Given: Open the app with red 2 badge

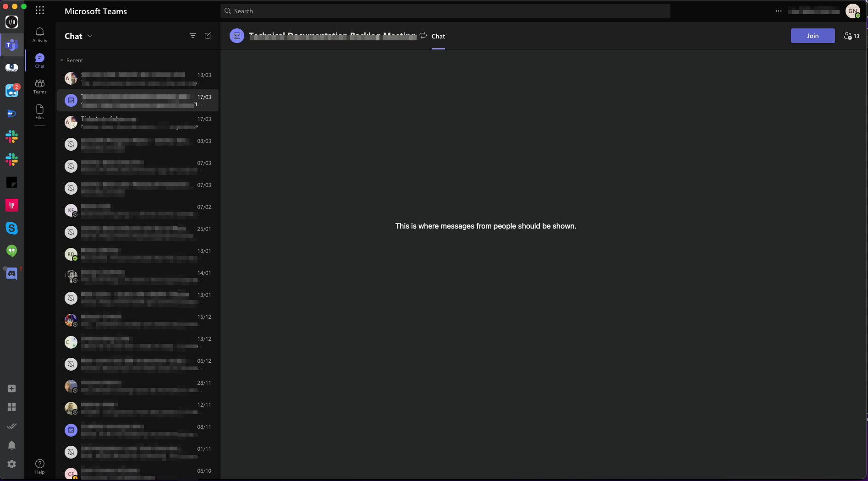Looking at the screenshot, I should (x=11, y=91).
